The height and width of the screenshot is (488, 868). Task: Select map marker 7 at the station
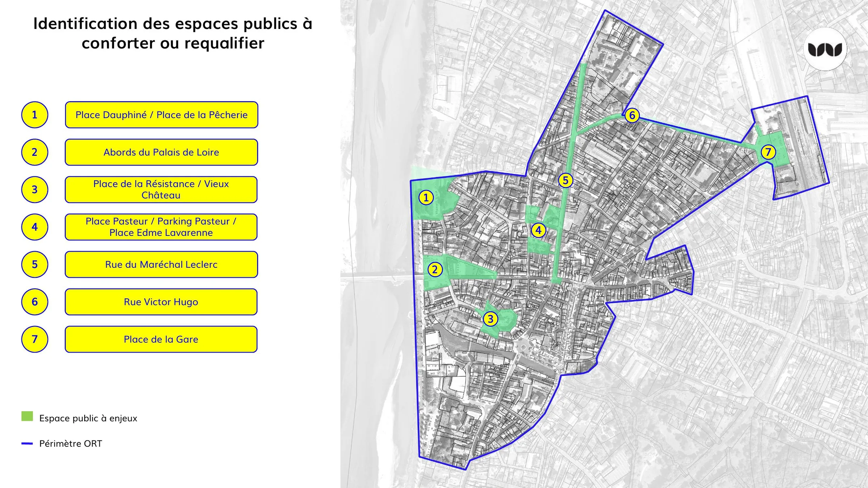tap(768, 152)
